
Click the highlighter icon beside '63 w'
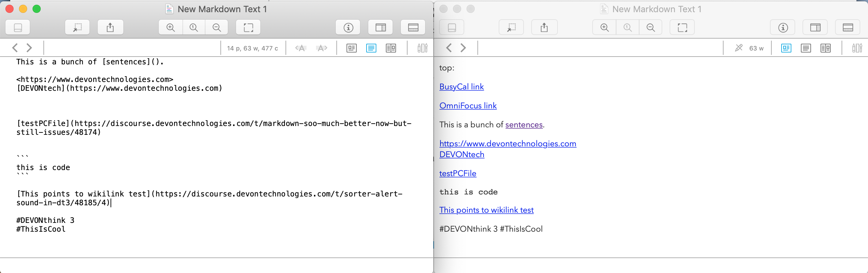pyautogui.click(x=739, y=48)
